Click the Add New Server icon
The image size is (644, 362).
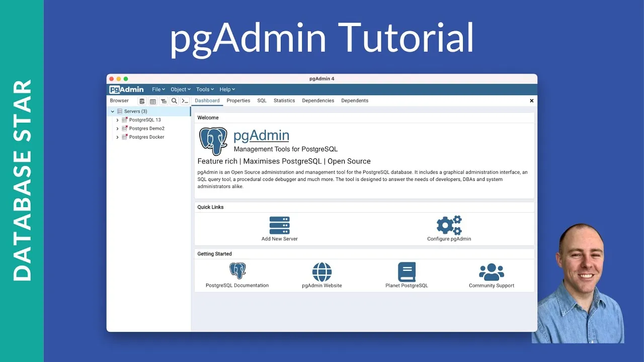click(279, 225)
